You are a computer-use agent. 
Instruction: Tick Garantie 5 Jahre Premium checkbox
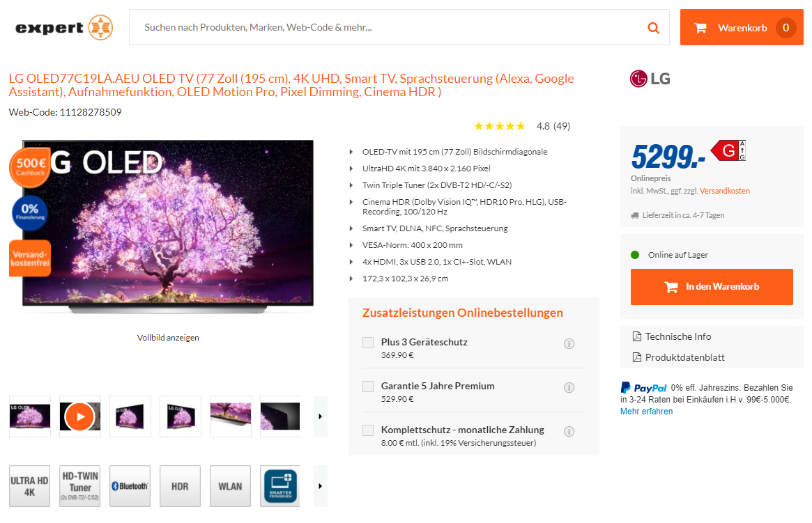point(368,387)
